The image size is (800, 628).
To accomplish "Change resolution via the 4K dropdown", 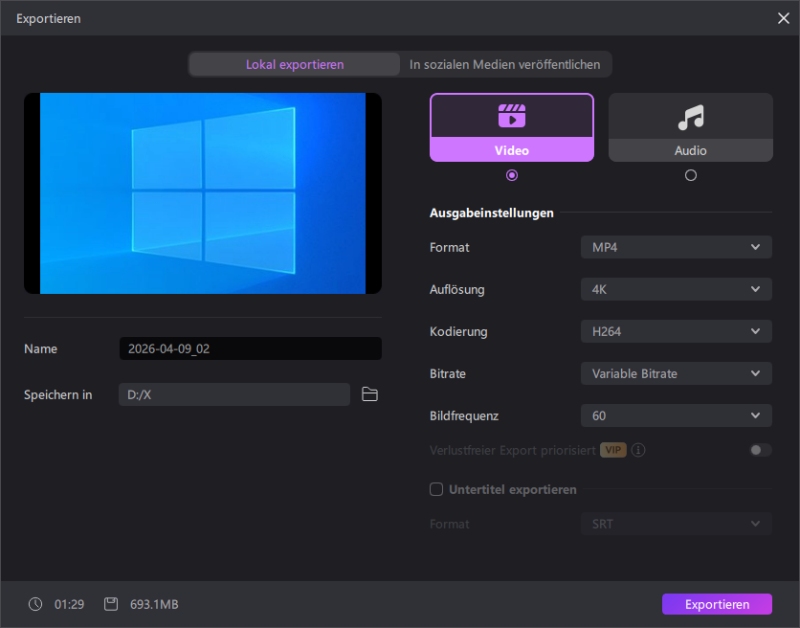I will coord(676,289).
